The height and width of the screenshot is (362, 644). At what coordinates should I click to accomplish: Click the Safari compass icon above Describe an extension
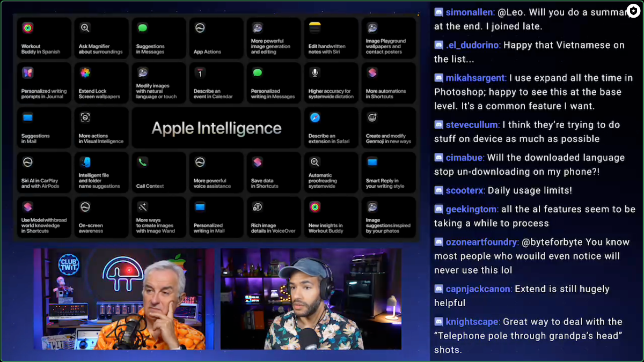[x=314, y=117]
